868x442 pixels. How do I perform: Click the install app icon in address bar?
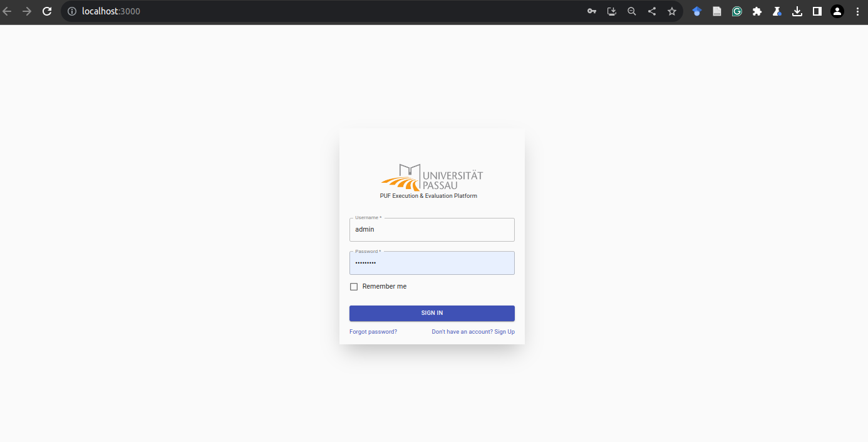(612, 11)
